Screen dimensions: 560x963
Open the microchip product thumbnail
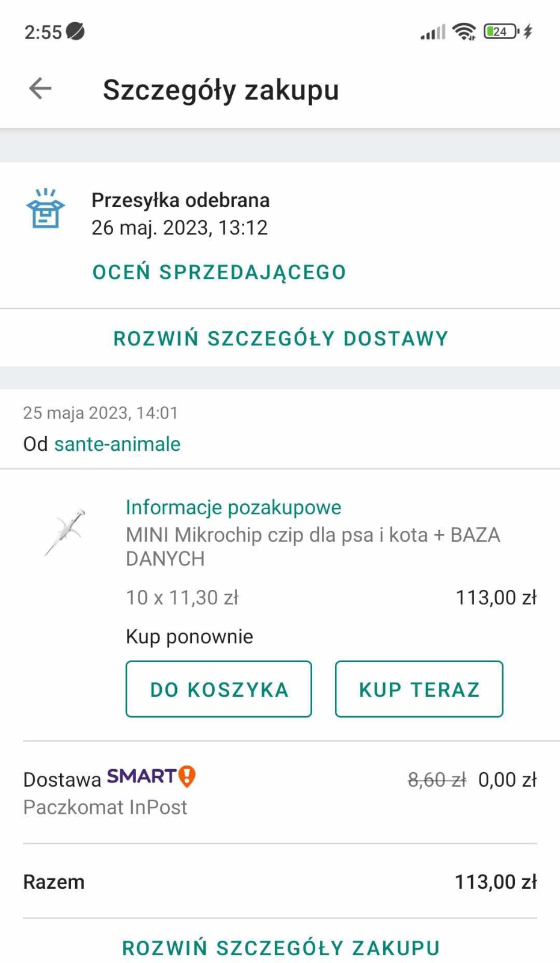click(x=65, y=531)
